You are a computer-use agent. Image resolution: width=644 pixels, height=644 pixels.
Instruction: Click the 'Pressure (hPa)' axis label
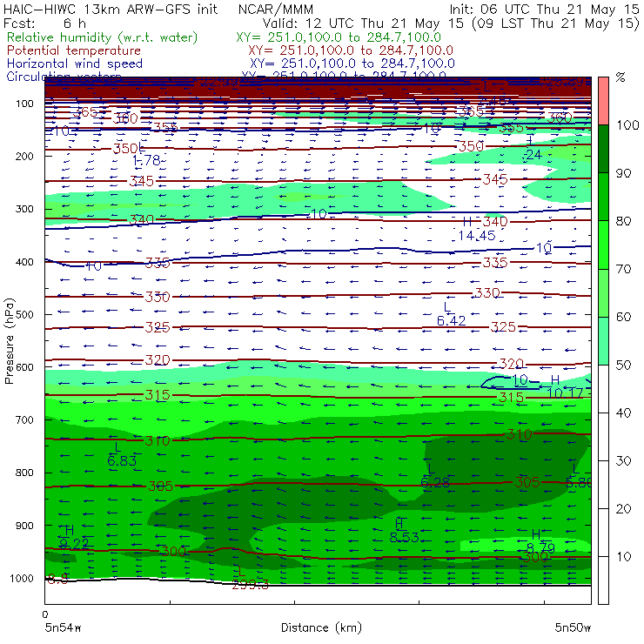coord(9,341)
